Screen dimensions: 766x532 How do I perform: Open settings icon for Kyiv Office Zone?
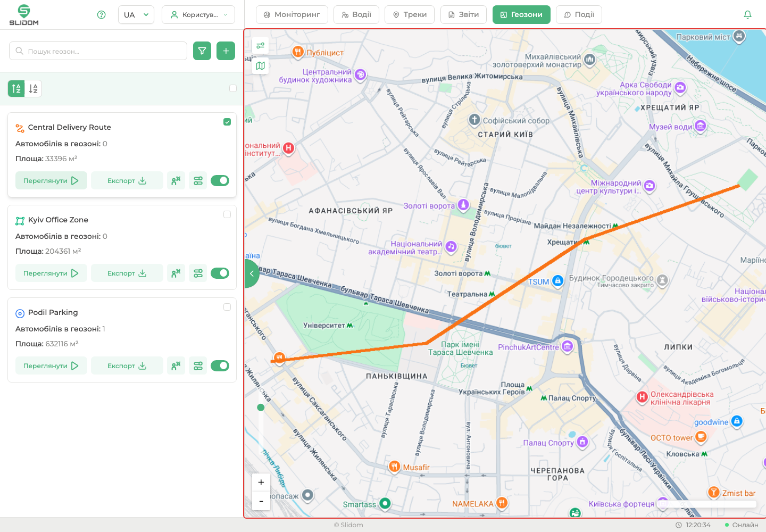click(x=198, y=273)
